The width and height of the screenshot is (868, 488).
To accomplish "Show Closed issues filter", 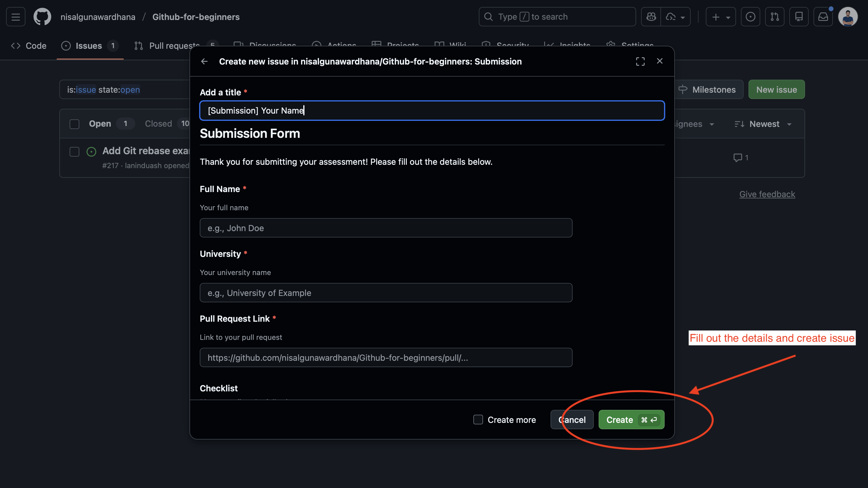I will tap(167, 124).
